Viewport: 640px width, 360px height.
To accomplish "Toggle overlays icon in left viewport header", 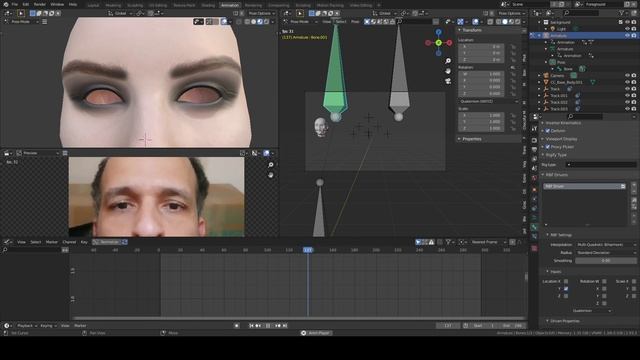I will click(x=224, y=22).
